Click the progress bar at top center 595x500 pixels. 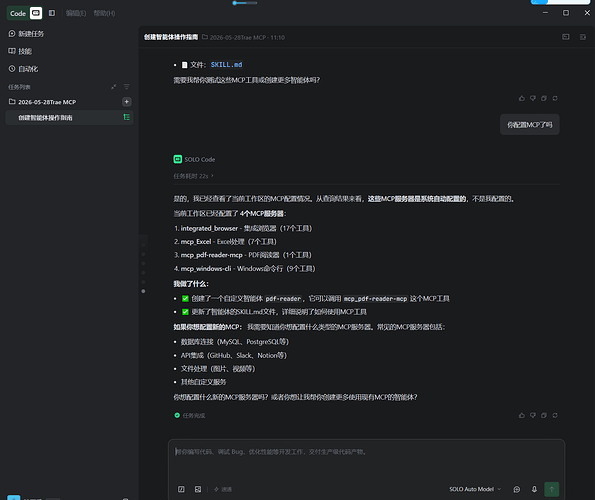tap(245, 3)
